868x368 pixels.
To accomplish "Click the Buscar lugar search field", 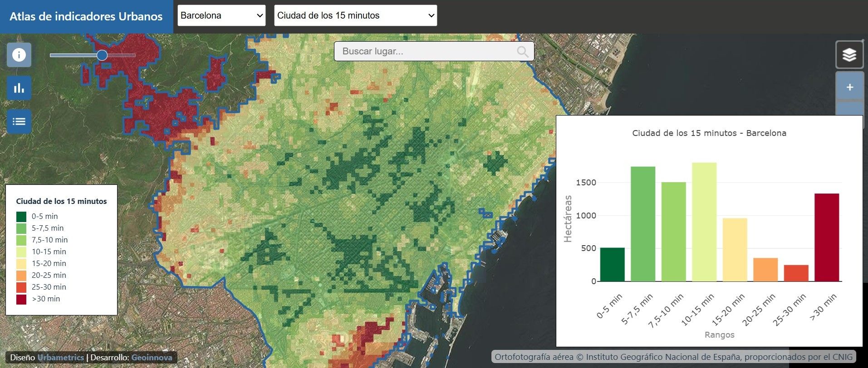I will 434,51.
